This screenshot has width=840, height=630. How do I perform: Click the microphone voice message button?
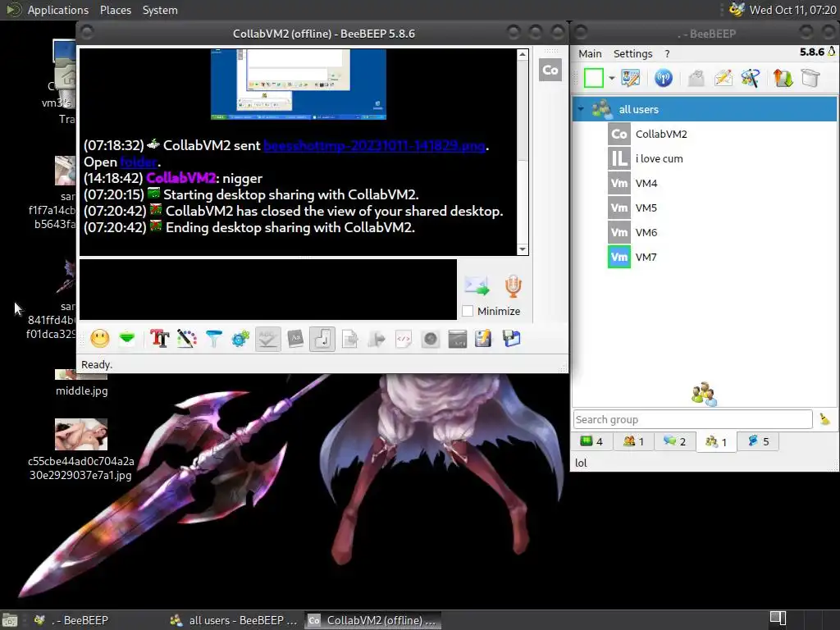click(514, 286)
